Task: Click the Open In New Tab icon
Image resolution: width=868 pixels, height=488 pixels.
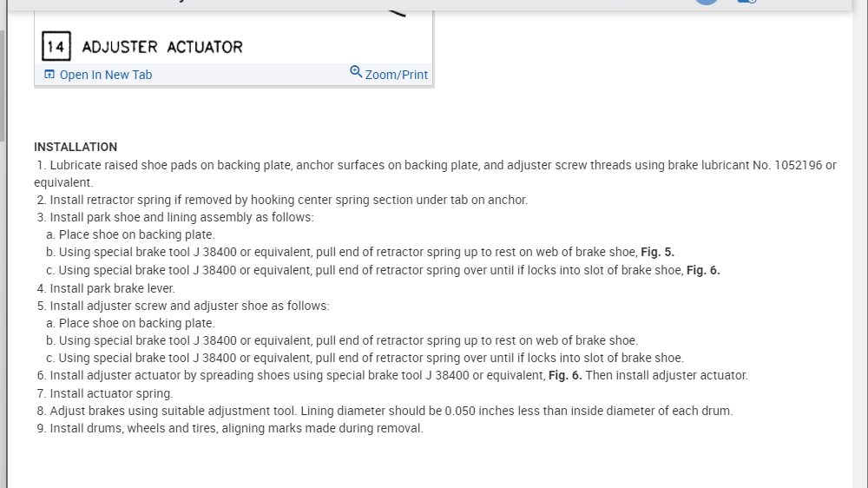Action: point(49,75)
